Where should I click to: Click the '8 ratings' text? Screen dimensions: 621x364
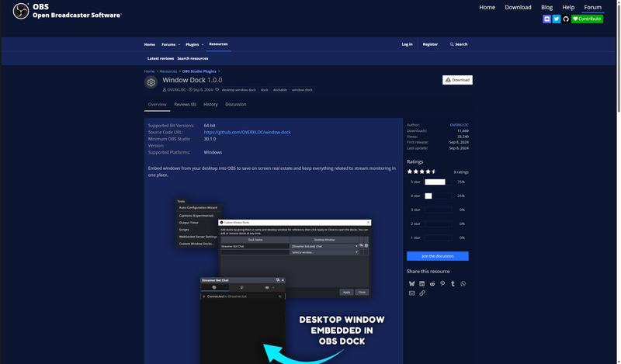click(x=461, y=172)
